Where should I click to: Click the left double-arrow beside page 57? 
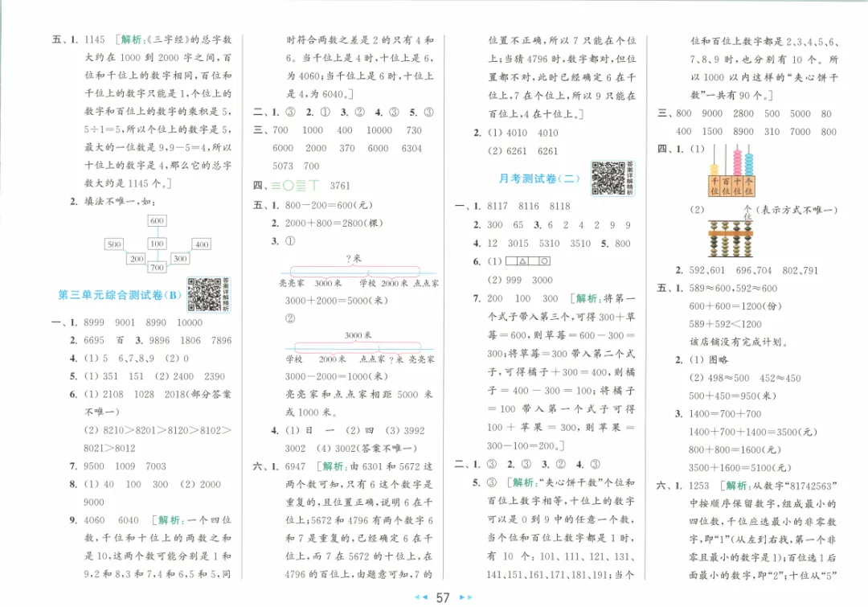point(421,597)
